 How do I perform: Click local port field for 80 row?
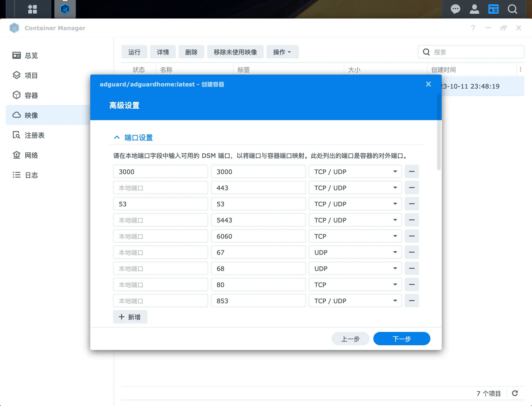[x=161, y=285]
